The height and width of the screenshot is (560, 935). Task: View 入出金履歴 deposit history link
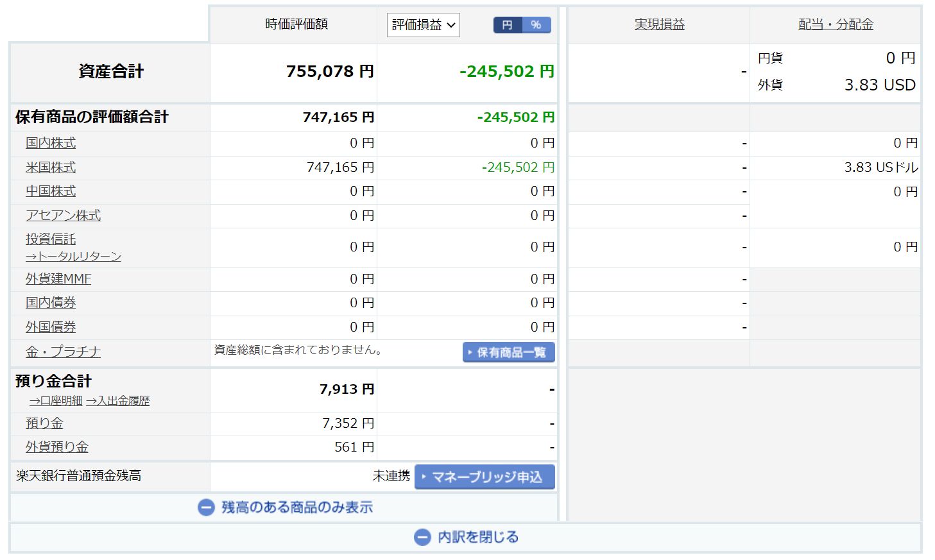(118, 401)
